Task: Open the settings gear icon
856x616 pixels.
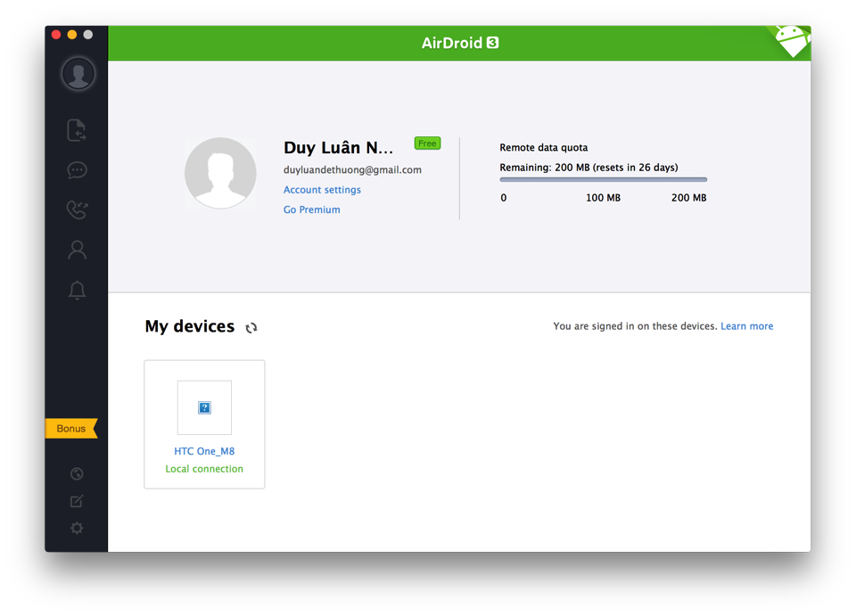Action: pos(77,528)
